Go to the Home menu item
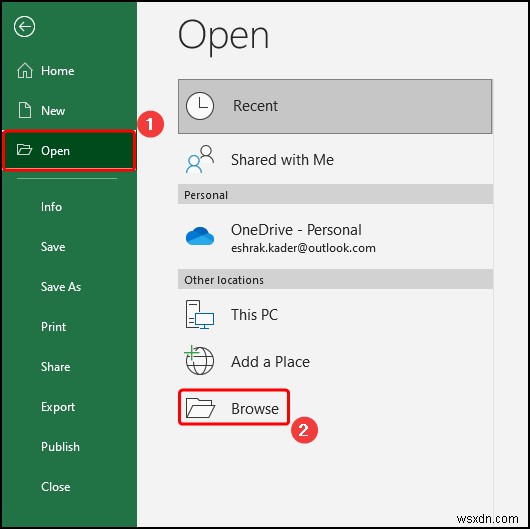This screenshot has width=530, height=529. coord(69,71)
